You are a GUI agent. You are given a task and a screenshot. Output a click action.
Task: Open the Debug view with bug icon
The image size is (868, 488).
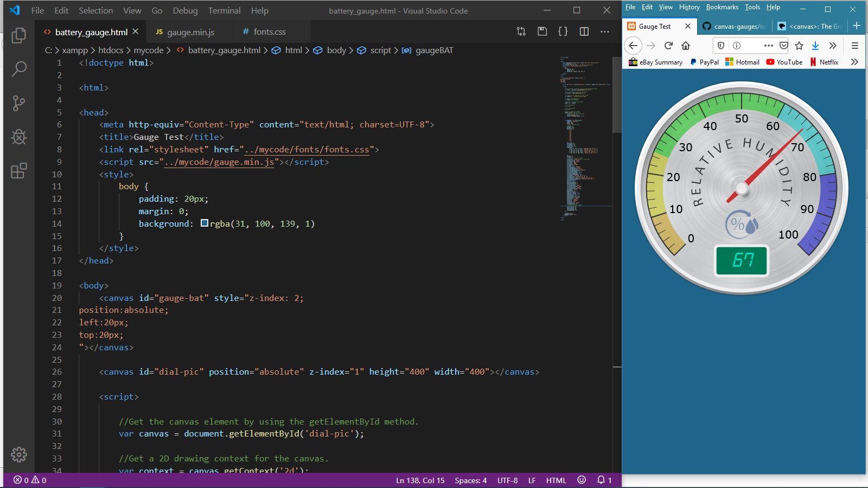pyautogui.click(x=19, y=137)
